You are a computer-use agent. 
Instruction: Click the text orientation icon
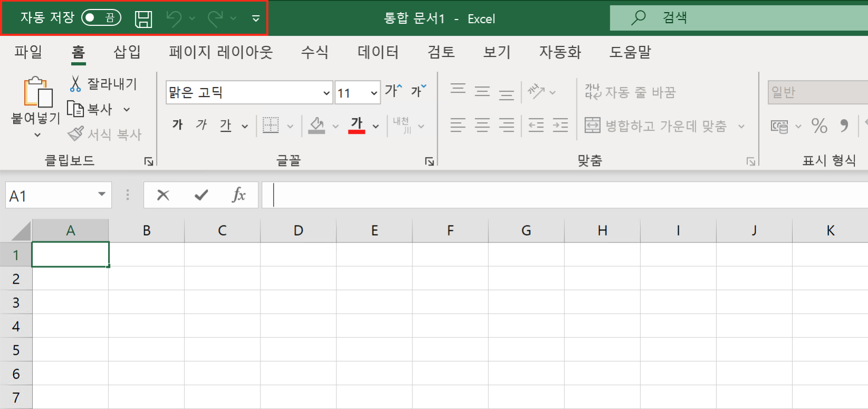536,91
